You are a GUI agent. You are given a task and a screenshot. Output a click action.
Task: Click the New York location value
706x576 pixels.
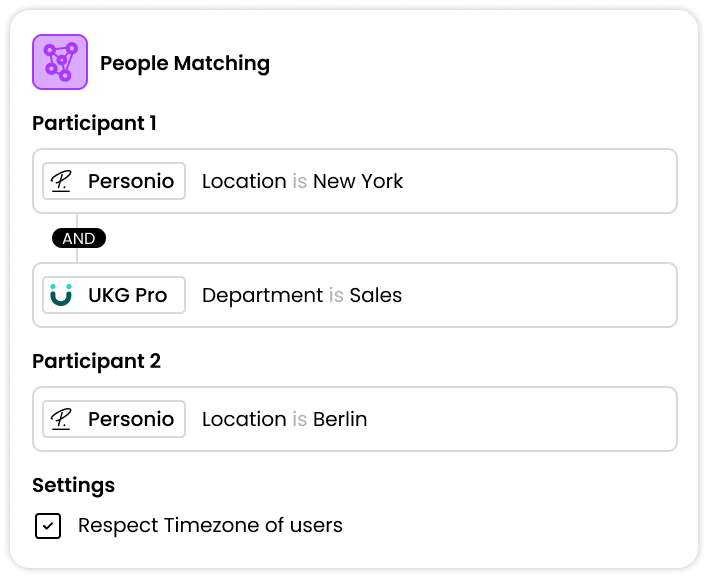point(358,181)
